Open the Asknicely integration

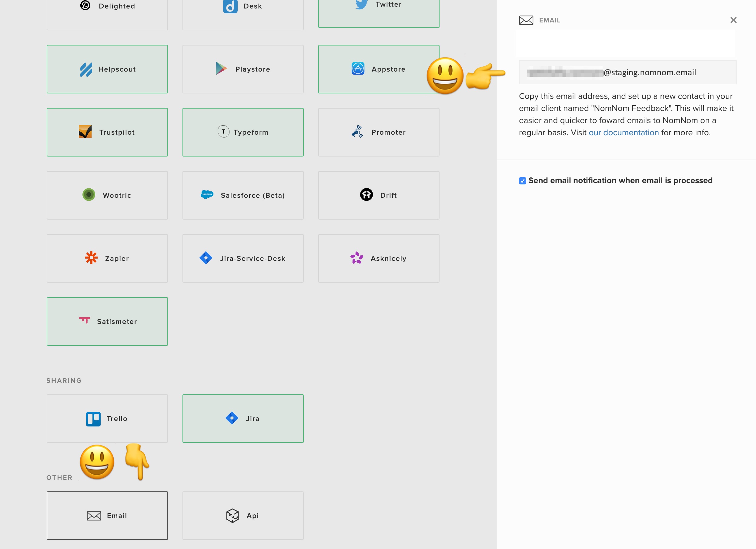click(x=379, y=258)
